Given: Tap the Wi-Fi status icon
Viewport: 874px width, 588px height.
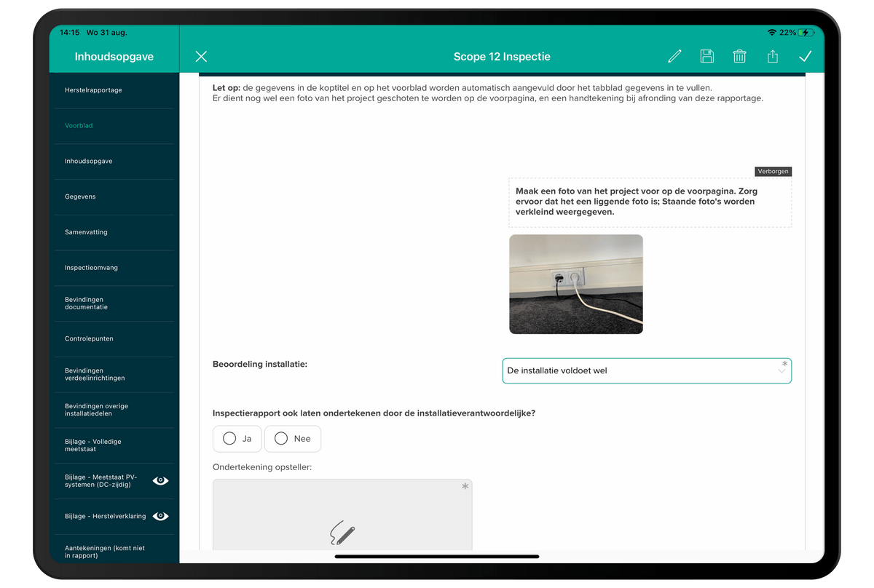Looking at the screenshot, I should [772, 33].
